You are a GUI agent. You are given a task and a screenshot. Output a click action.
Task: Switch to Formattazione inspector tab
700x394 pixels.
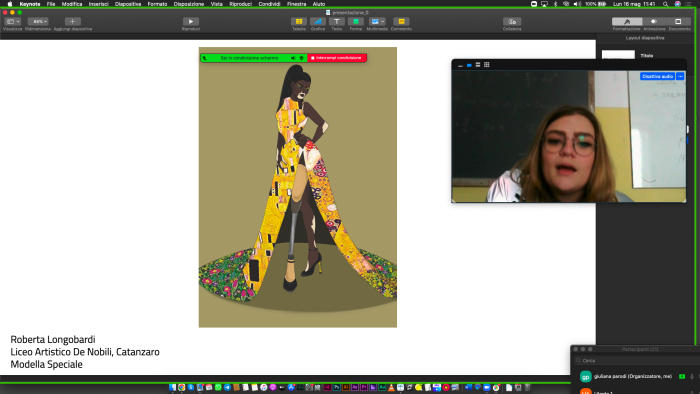tap(627, 21)
